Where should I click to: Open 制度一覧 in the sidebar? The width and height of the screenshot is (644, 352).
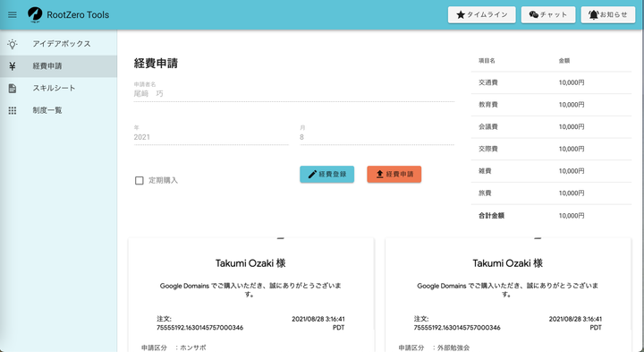click(58, 110)
